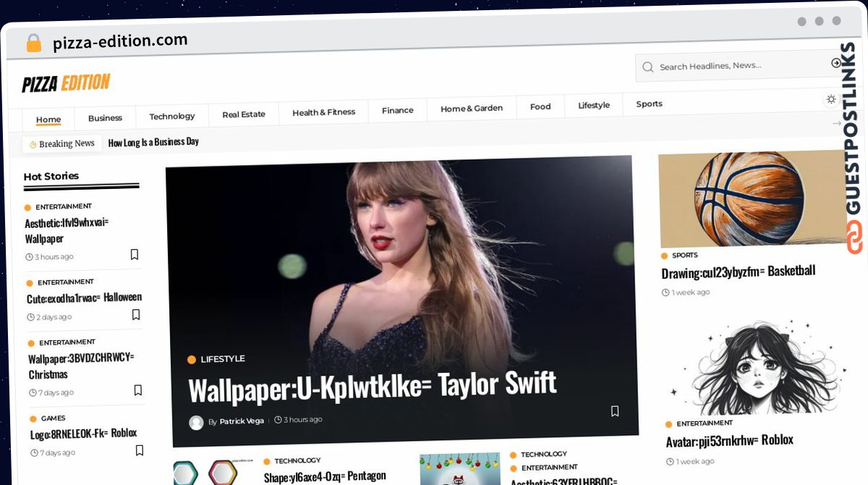Viewport: 868px width, 485px height.
Task: Click the ENTERTAINMENT tag above the Aesthetic:lfvl9whxvai= headline
Action: pos(64,207)
